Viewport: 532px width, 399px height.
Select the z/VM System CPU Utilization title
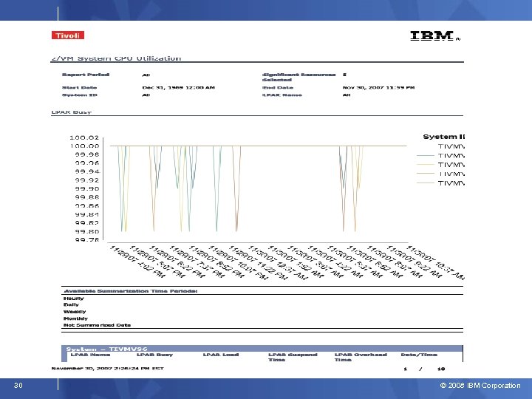(x=116, y=58)
